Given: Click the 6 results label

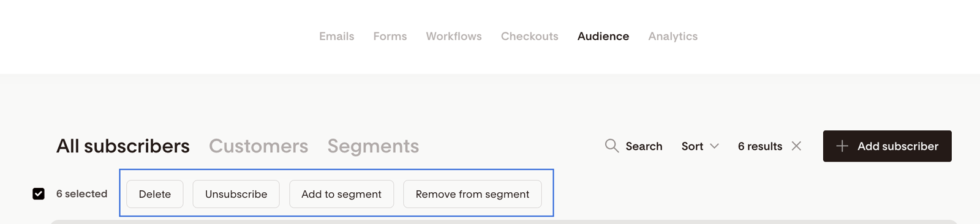Looking at the screenshot, I should click(x=760, y=146).
